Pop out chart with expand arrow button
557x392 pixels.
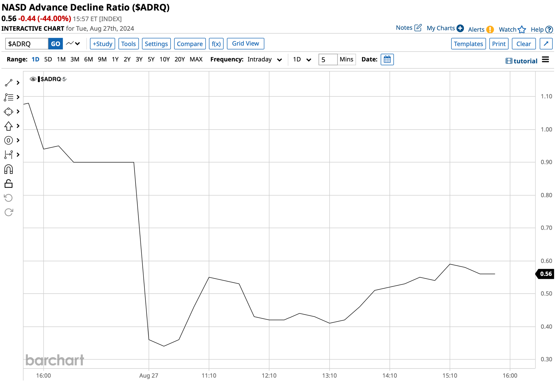pos(546,44)
